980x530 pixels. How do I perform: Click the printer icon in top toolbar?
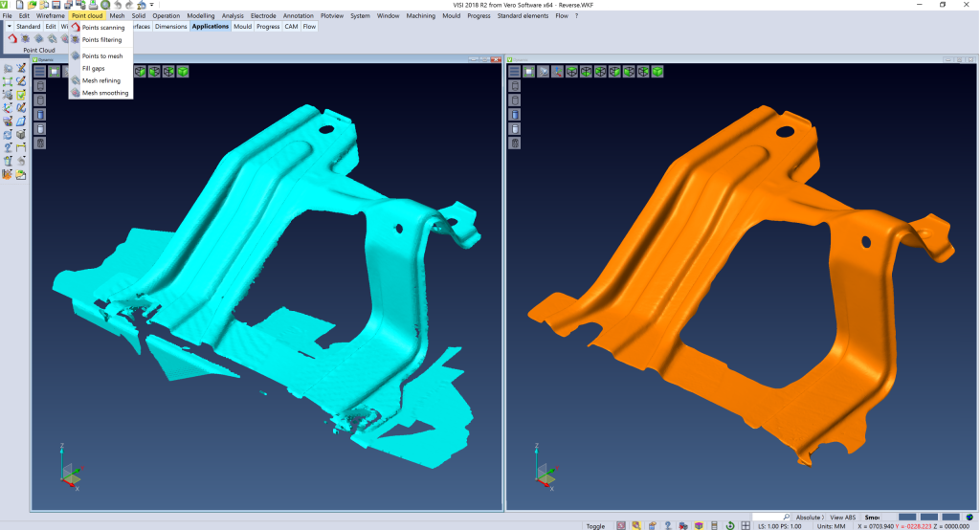click(93, 5)
